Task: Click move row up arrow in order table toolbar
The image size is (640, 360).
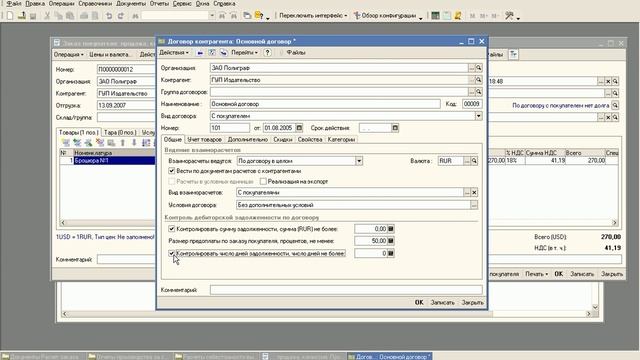Action: [x=122, y=143]
